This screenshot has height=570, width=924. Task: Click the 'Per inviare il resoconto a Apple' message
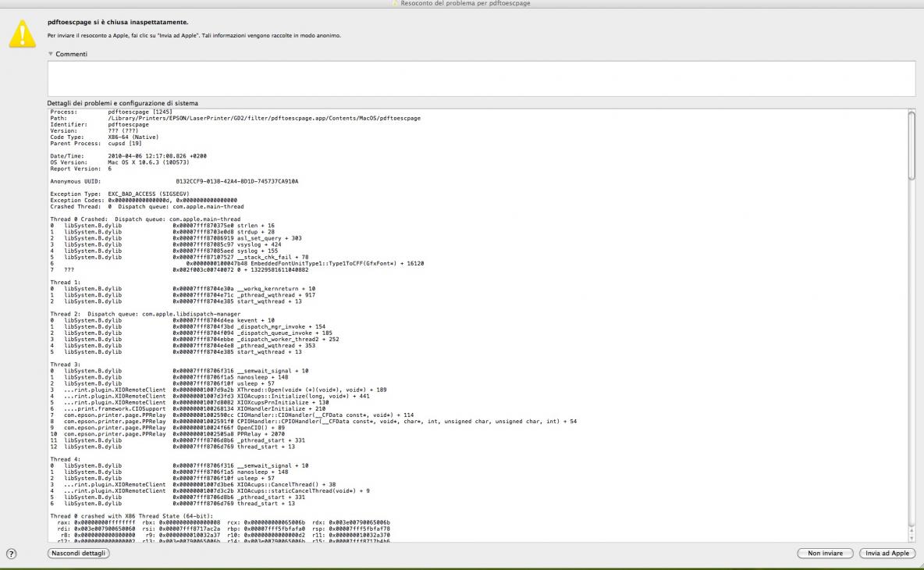coord(194,35)
